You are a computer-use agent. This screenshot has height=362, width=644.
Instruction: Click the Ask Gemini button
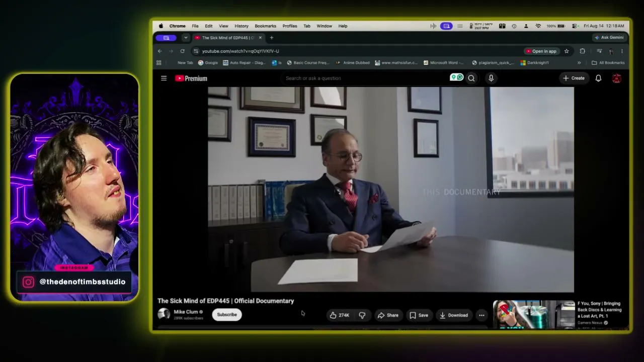pyautogui.click(x=609, y=37)
